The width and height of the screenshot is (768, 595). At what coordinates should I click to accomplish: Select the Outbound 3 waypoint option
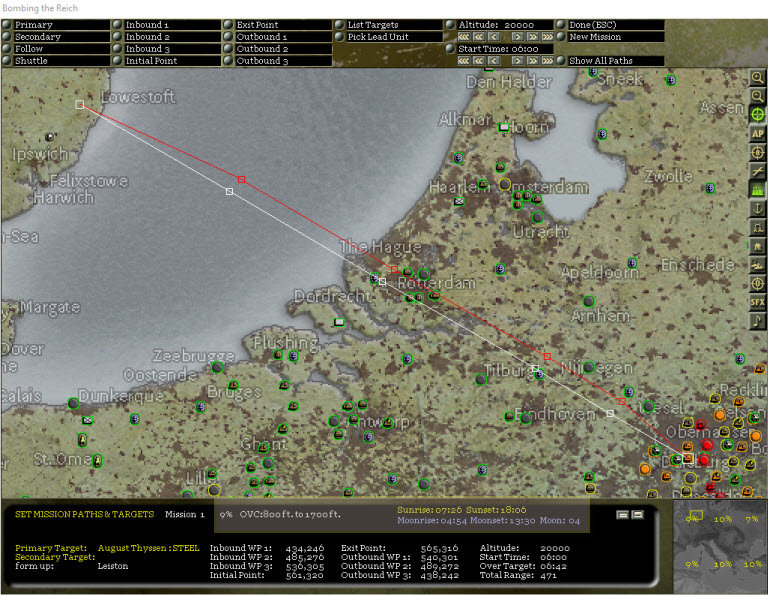(x=277, y=61)
